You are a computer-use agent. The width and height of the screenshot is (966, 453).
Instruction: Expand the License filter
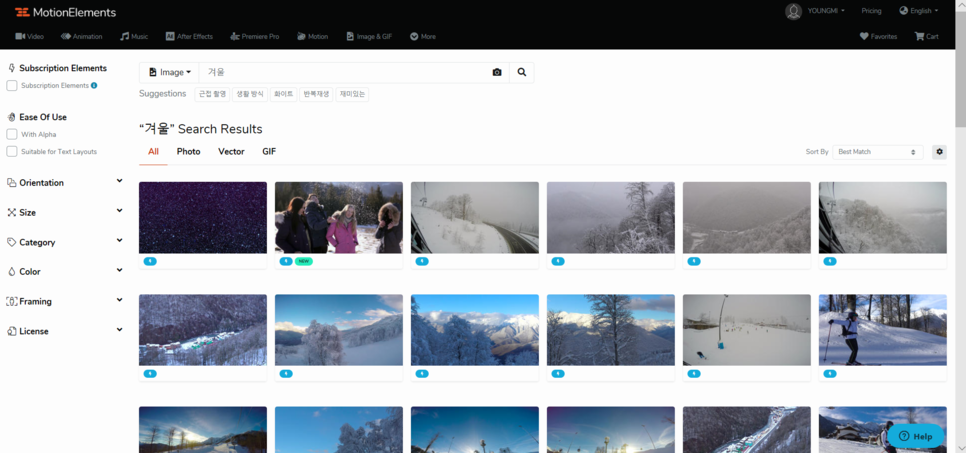click(x=64, y=331)
